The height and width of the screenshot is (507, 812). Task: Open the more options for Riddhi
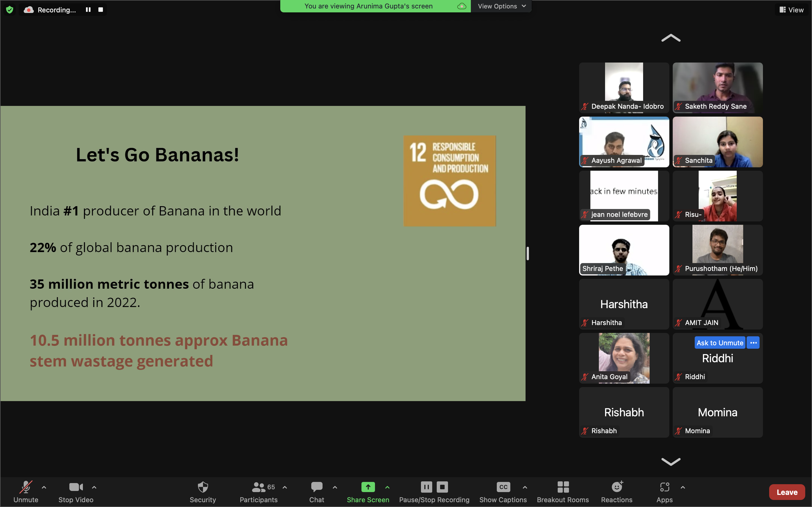753,343
